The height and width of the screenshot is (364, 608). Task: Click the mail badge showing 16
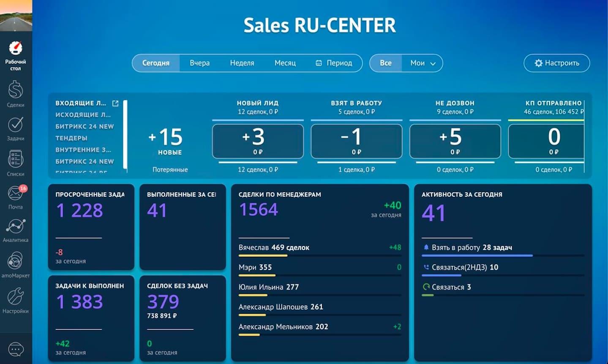coord(23,188)
